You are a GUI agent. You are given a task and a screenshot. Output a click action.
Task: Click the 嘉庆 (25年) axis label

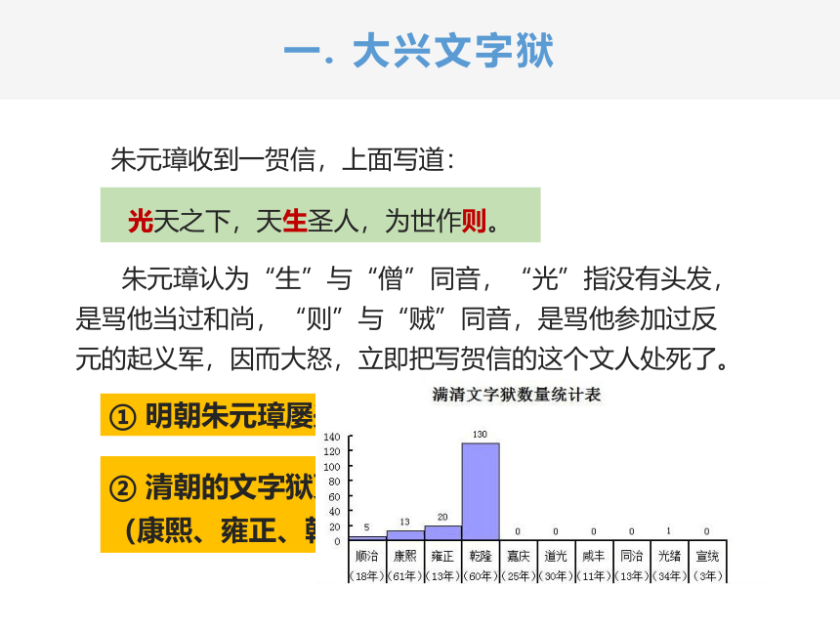tap(519, 566)
